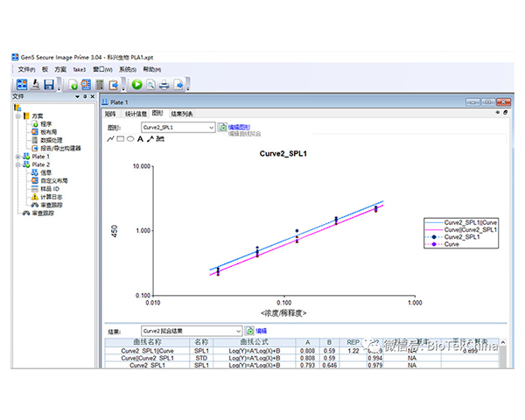Switch to the 结果列表 tab

click(182, 114)
